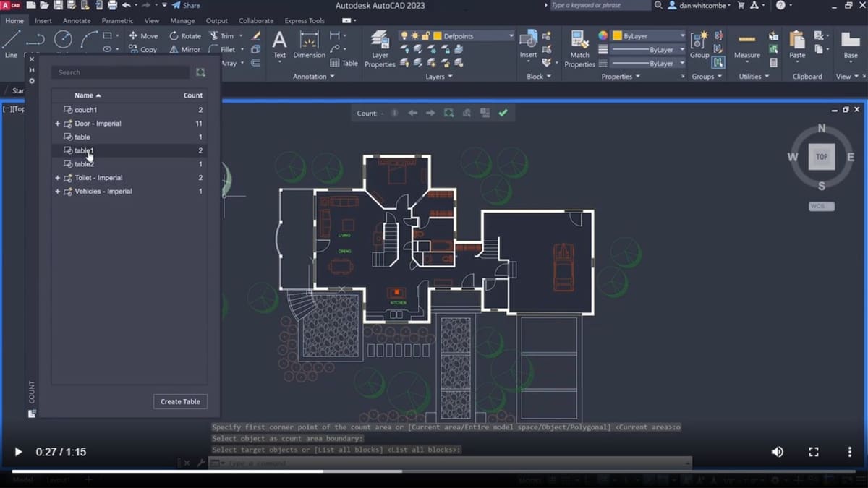The height and width of the screenshot is (488, 868).
Task: Select the Line drawing tool
Action: 11,42
